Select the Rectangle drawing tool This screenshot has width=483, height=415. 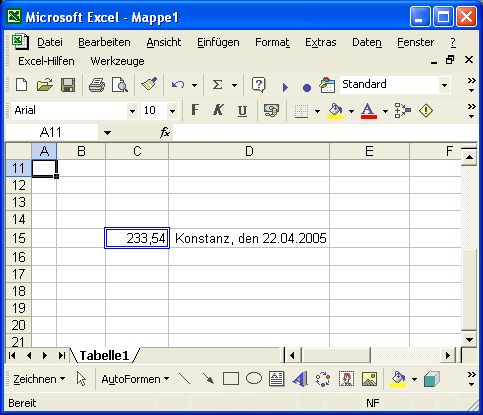(x=231, y=379)
